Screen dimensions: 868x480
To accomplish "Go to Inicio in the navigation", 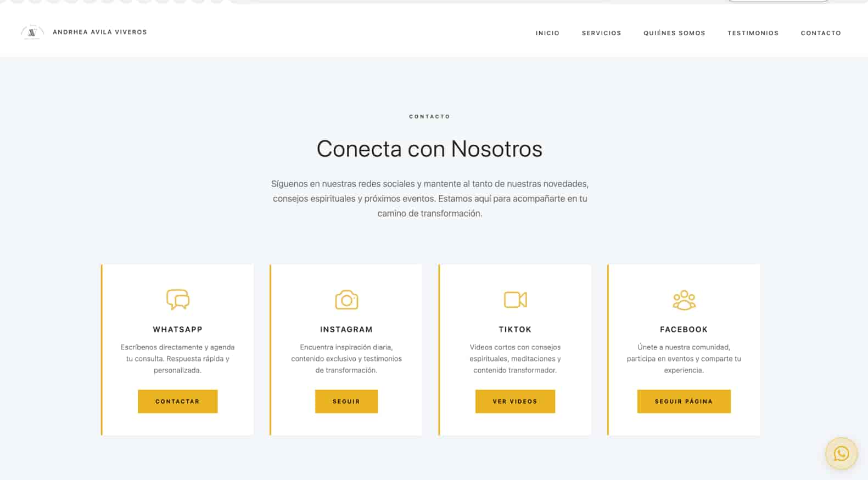I will point(547,33).
